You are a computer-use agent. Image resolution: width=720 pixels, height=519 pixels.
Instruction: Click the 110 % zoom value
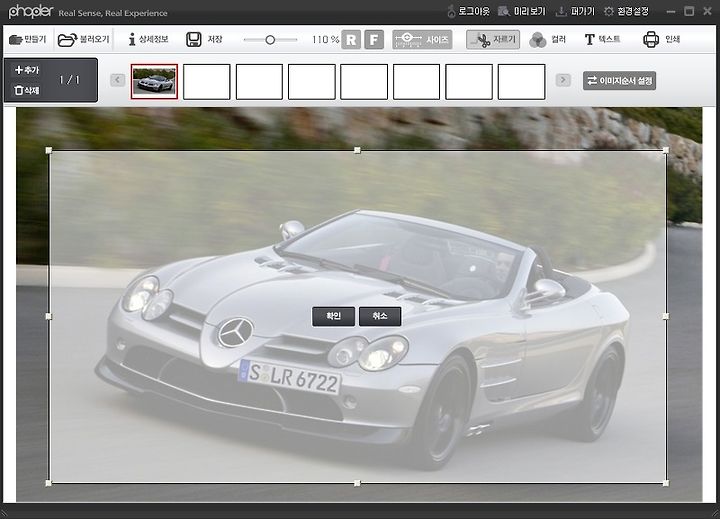click(326, 39)
